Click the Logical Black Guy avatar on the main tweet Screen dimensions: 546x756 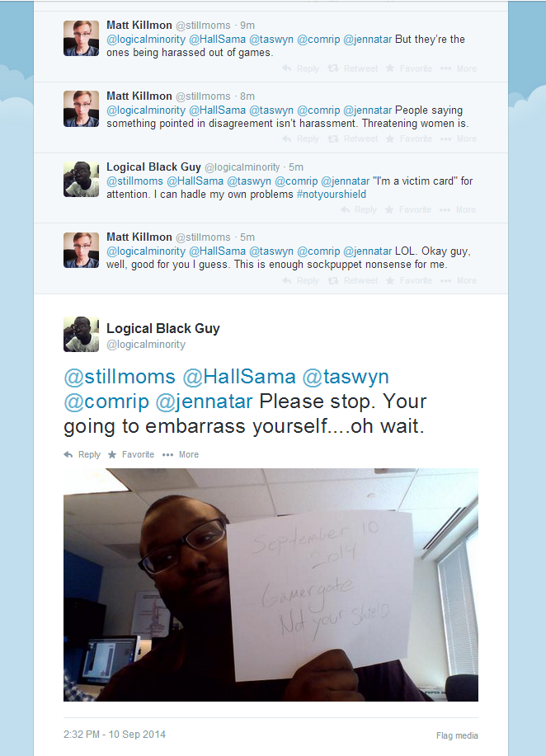tap(81, 334)
